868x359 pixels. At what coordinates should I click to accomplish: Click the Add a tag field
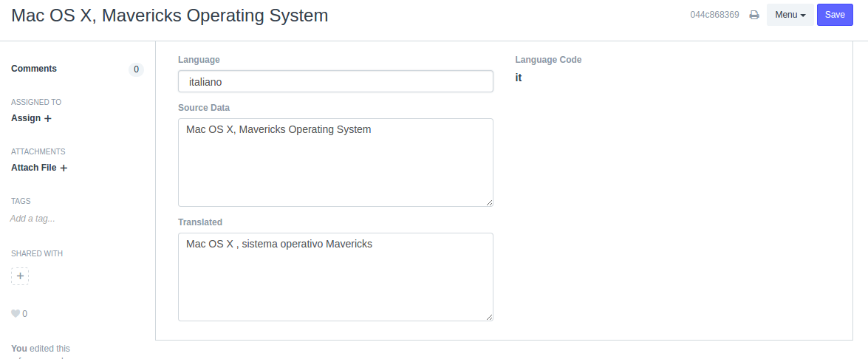[x=33, y=219]
